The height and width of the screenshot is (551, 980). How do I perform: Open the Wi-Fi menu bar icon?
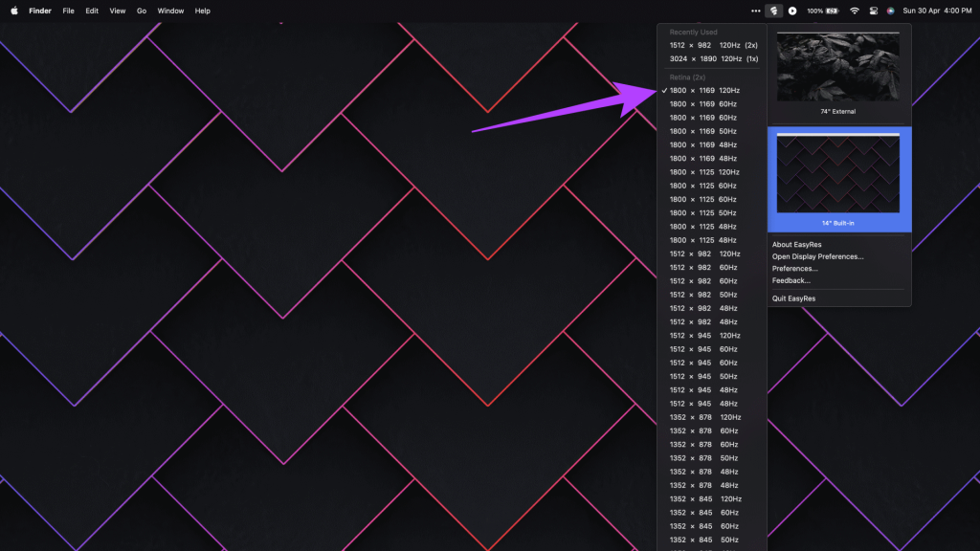855,11
